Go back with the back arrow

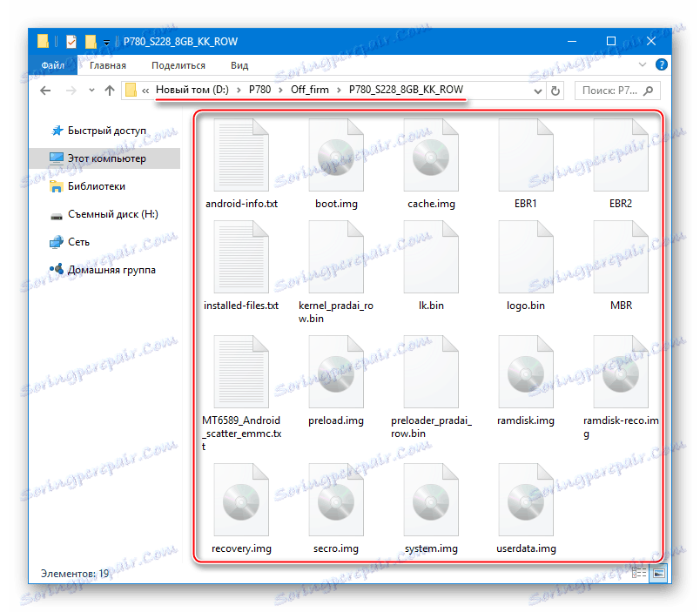click(x=45, y=91)
